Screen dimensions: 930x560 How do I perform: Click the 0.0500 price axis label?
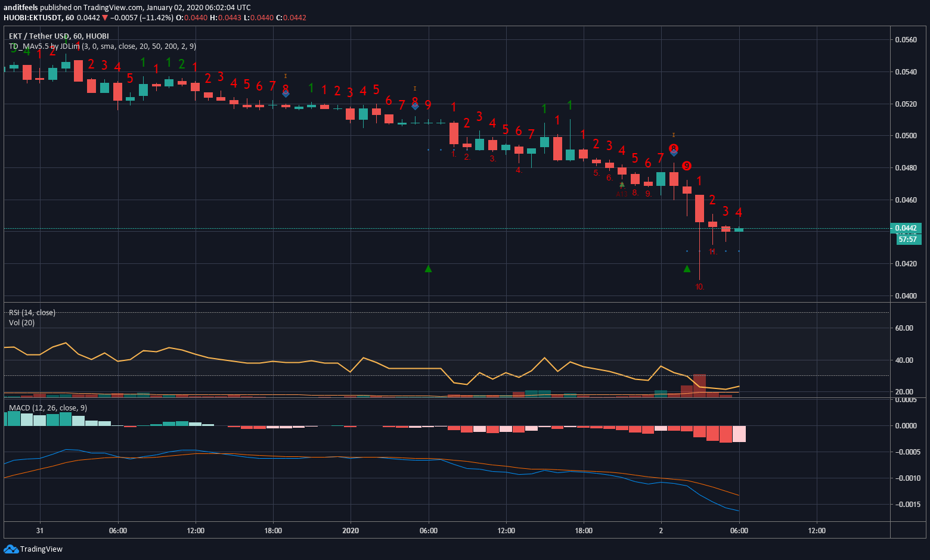(906, 136)
